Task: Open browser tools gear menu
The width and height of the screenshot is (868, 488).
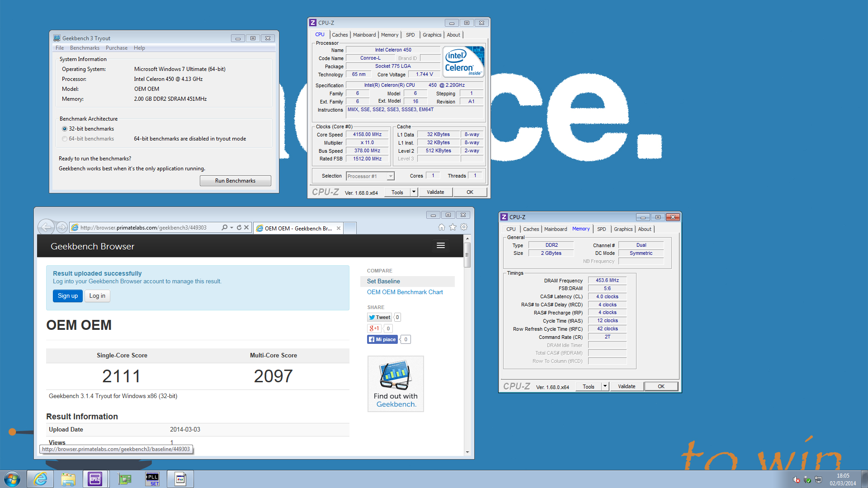Action: tap(464, 227)
